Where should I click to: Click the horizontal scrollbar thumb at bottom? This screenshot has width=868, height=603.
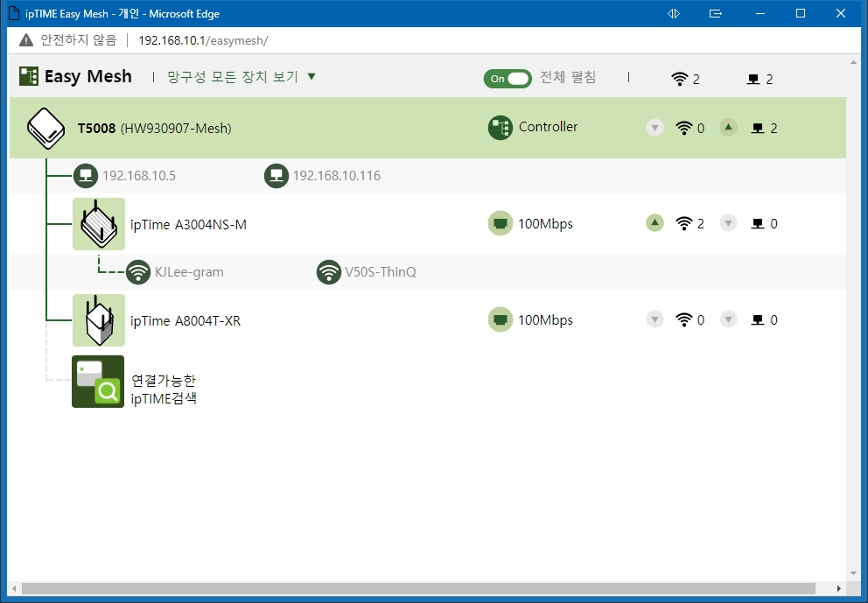coord(418,588)
